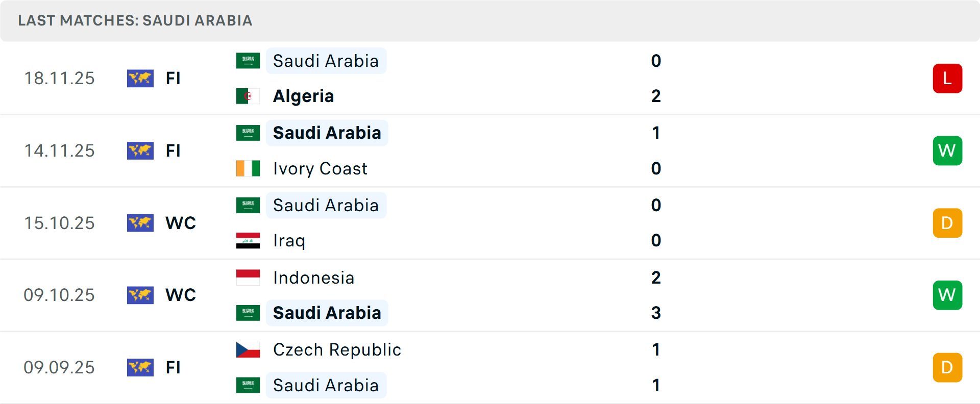Click the Saudi Arabia flag icon

(248, 60)
